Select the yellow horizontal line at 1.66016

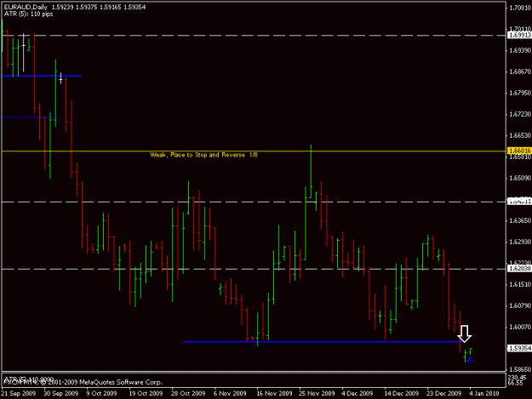[x=254, y=151]
